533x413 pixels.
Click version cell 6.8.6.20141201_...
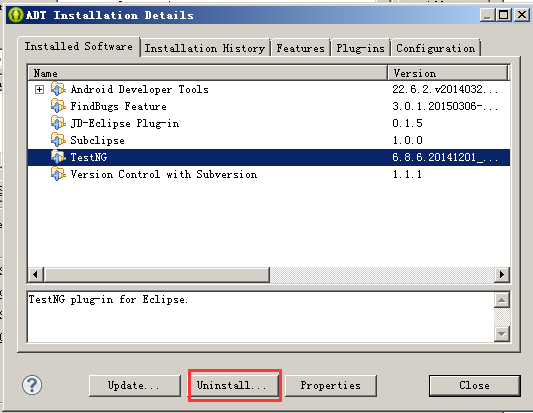coord(445,157)
